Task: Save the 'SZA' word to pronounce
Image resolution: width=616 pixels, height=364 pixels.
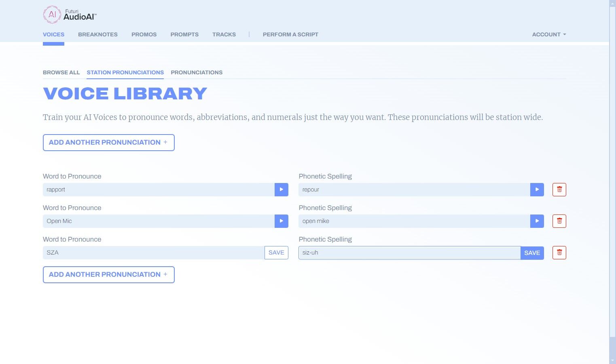Action: pos(276,252)
